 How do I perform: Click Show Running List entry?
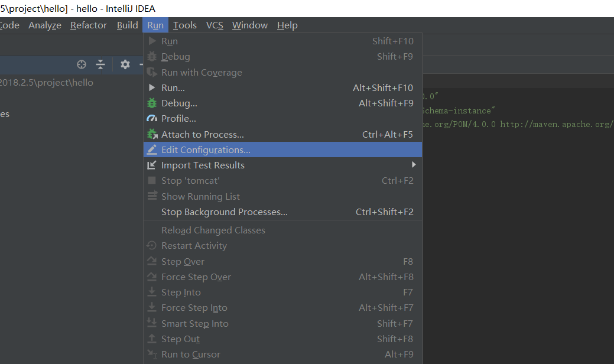282,196
